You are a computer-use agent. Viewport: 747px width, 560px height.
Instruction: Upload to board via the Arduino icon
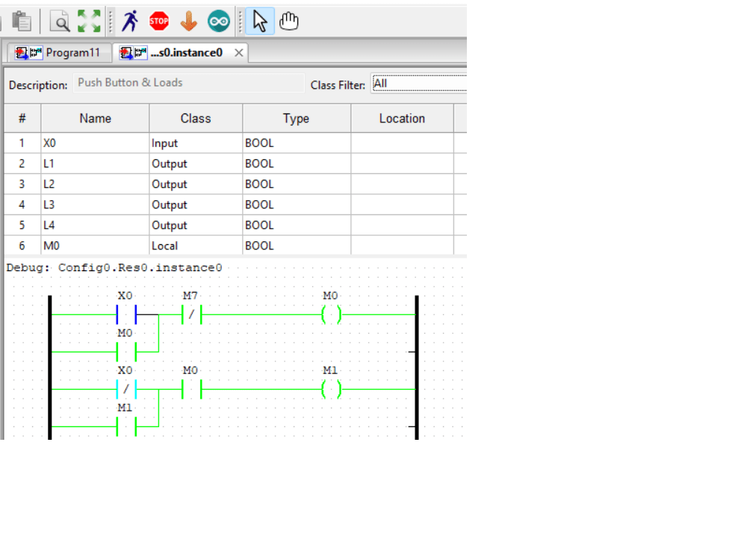click(218, 21)
